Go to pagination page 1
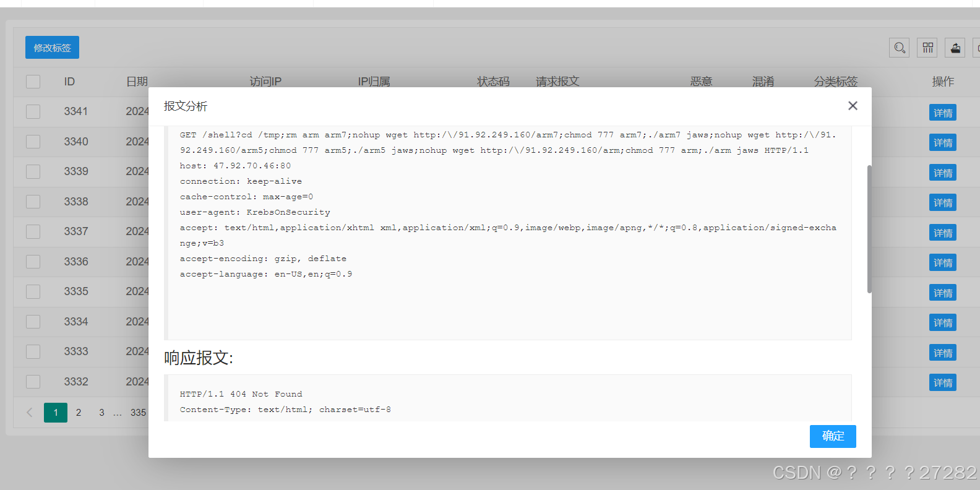 point(56,413)
